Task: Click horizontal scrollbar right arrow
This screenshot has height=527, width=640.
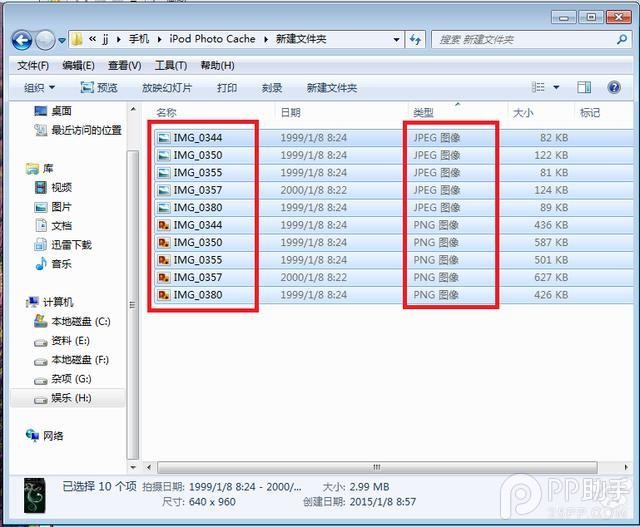Action: tap(626, 467)
